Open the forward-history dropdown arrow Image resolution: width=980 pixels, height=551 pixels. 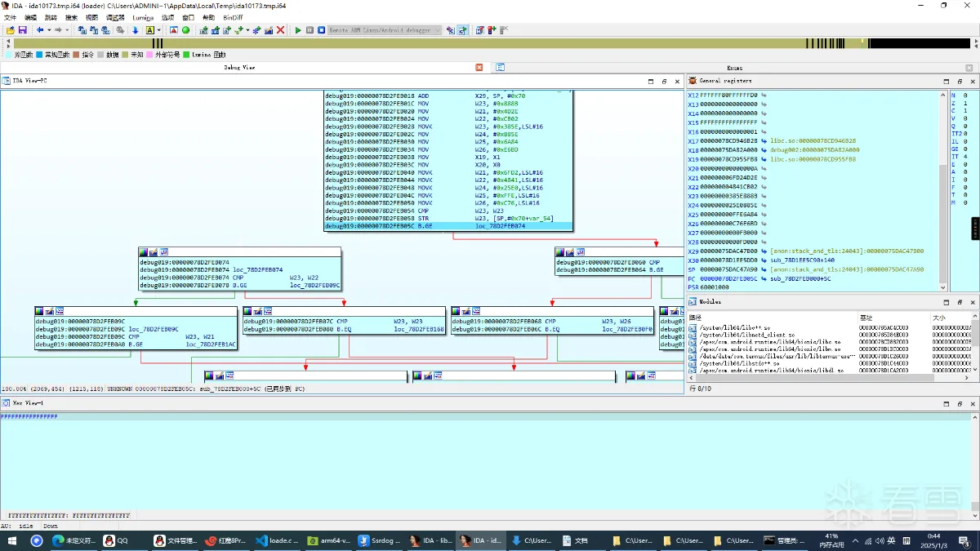click(x=67, y=29)
